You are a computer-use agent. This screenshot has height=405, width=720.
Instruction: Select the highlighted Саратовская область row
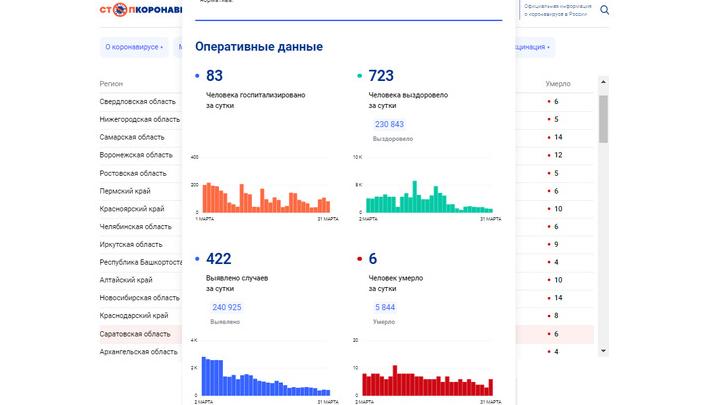pyautogui.click(x=141, y=334)
